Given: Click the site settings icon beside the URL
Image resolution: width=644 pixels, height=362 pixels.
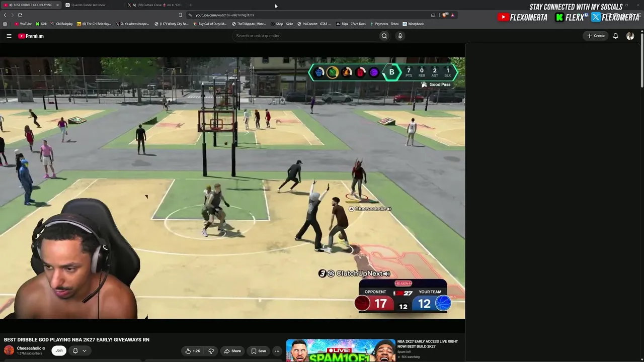Looking at the screenshot, I should tap(190, 15).
